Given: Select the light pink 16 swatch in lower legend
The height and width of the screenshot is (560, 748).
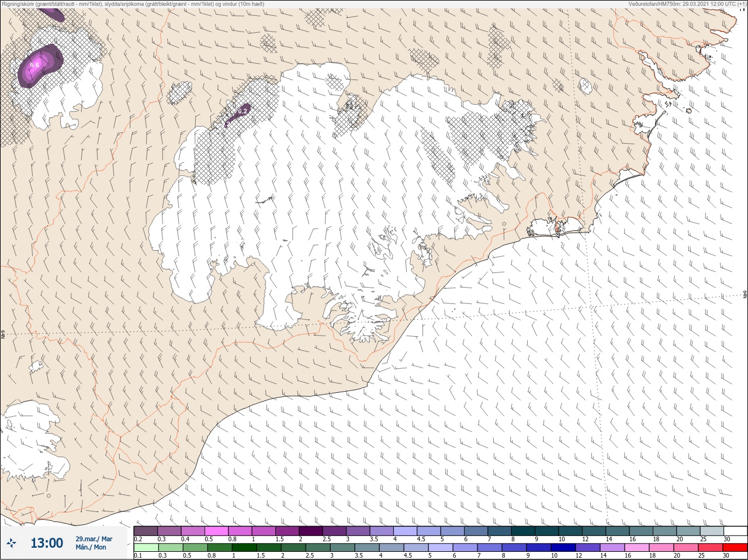Looking at the screenshot, I should click(x=637, y=548).
